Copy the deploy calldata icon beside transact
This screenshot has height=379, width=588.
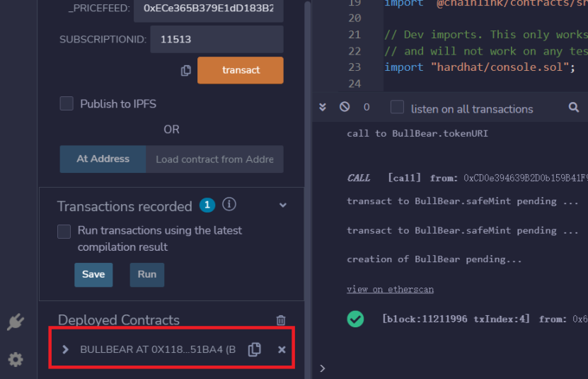click(186, 70)
